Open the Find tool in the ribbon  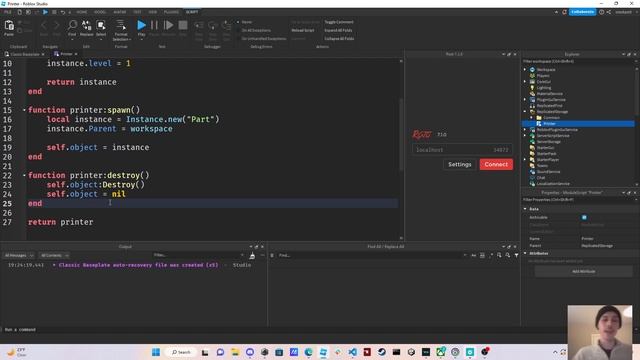pyautogui.click(x=72, y=25)
